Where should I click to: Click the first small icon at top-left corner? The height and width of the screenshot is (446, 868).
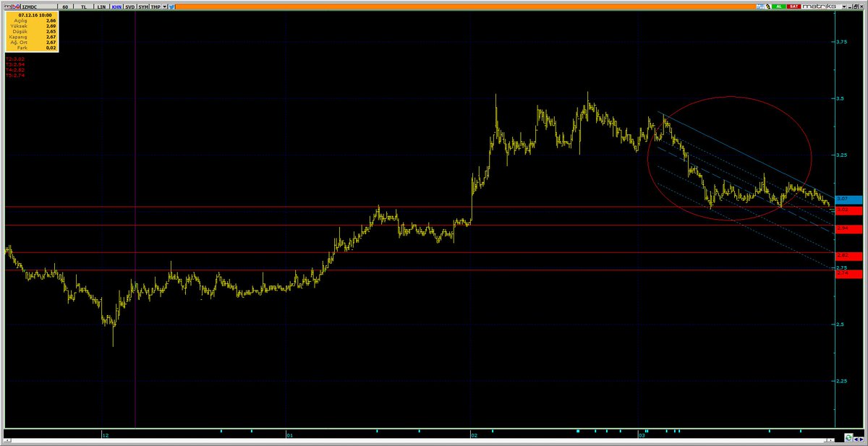tap(7, 7)
